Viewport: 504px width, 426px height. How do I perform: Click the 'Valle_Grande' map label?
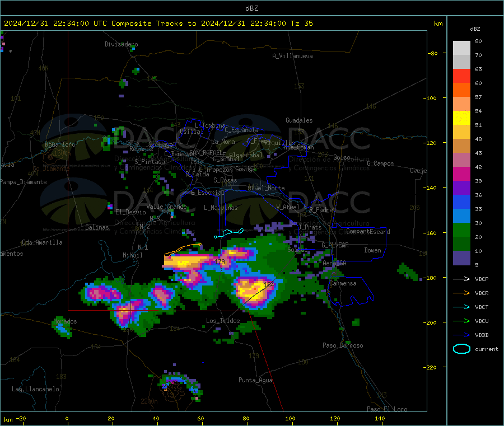click(166, 206)
